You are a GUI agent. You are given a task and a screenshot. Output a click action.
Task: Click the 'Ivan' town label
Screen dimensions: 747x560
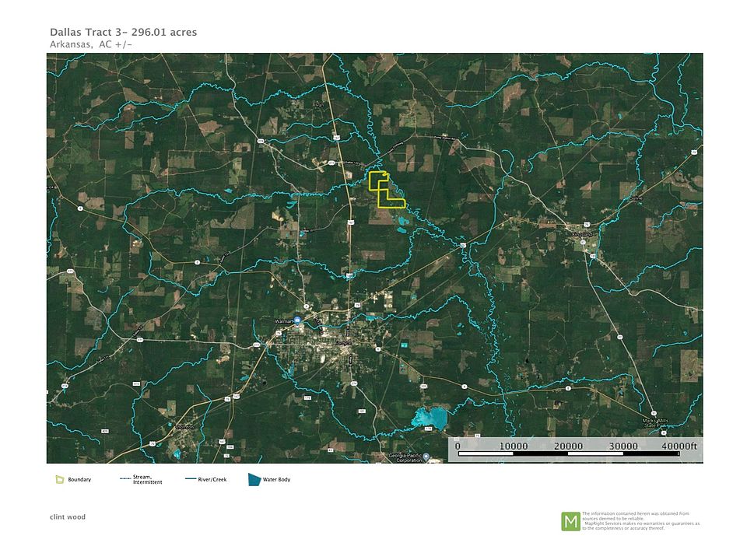319,105
